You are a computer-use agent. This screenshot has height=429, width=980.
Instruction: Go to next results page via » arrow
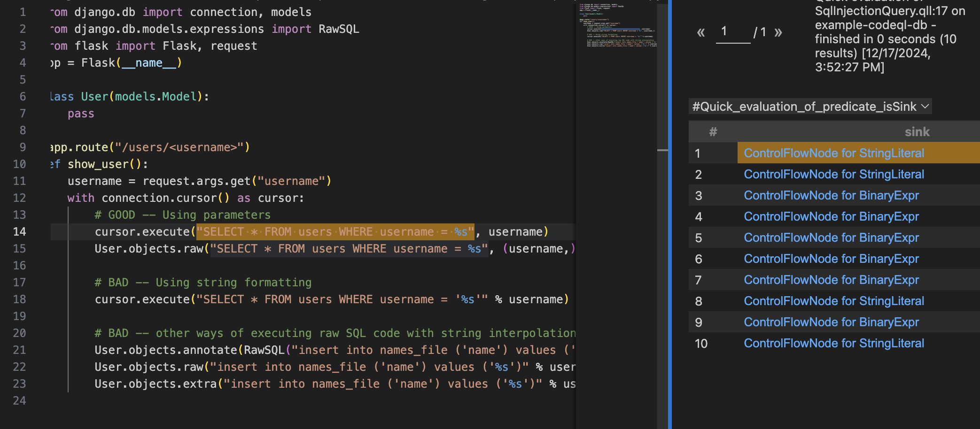pos(778,32)
